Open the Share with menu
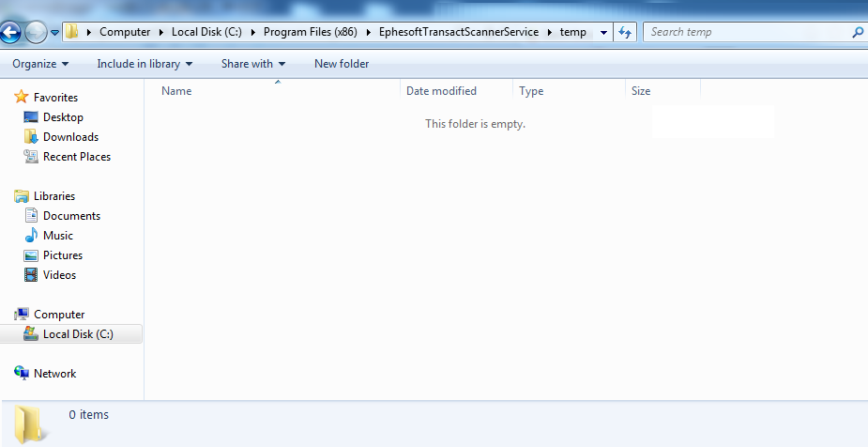The height and width of the screenshot is (447, 868). pos(253,64)
